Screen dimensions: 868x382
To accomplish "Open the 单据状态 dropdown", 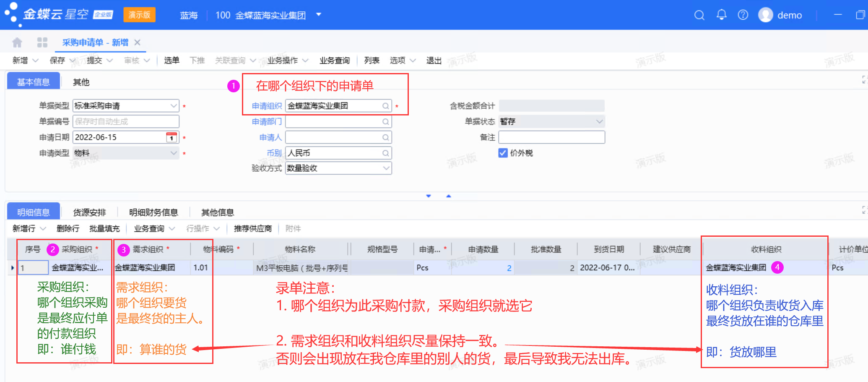I will [x=599, y=122].
